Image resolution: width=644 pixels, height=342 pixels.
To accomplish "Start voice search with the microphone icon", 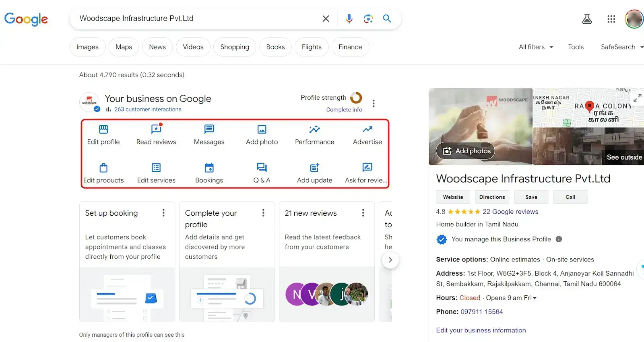I will (349, 19).
